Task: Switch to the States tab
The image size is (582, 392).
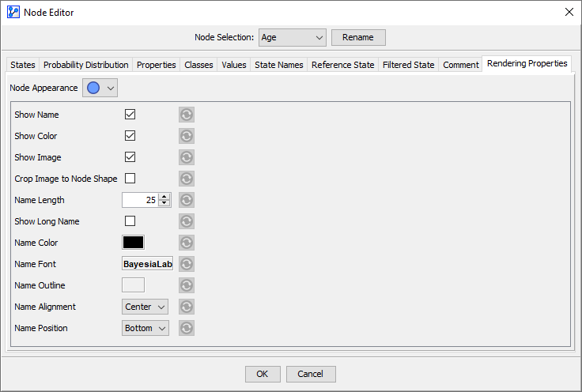Action: [23, 65]
